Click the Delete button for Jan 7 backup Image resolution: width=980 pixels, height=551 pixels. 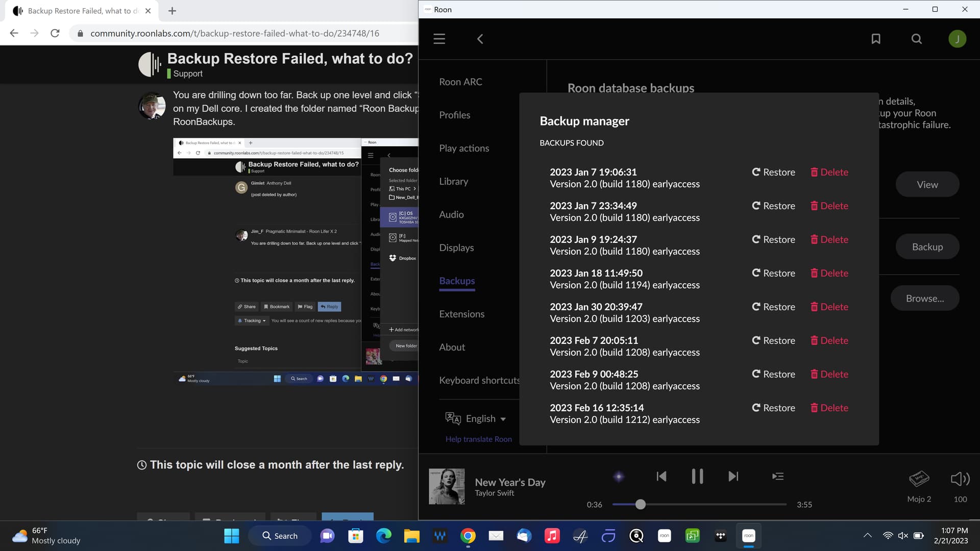[x=828, y=171]
